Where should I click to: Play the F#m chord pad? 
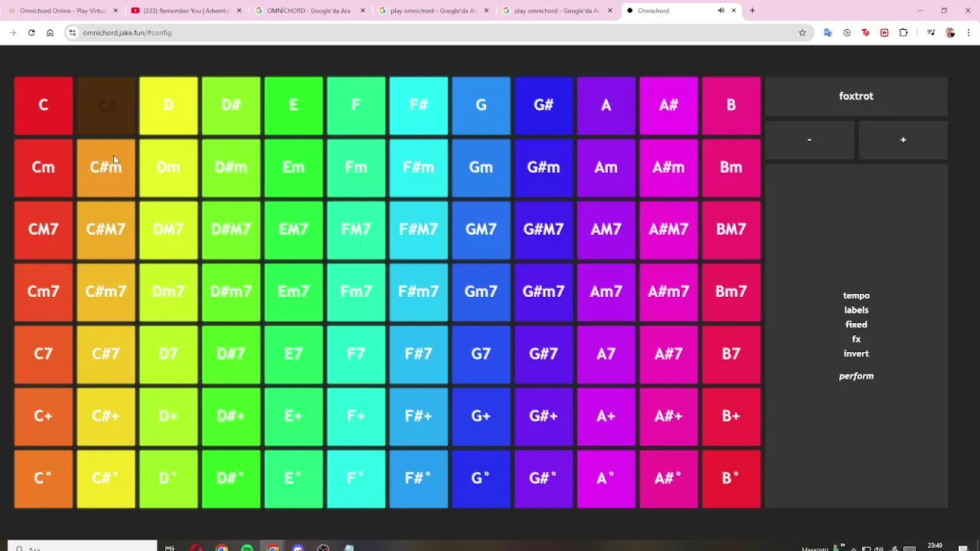point(418,167)
